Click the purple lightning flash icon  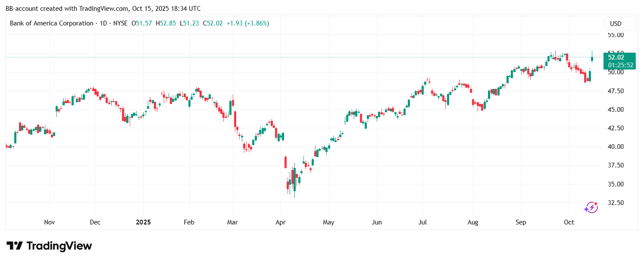point(591,208)
